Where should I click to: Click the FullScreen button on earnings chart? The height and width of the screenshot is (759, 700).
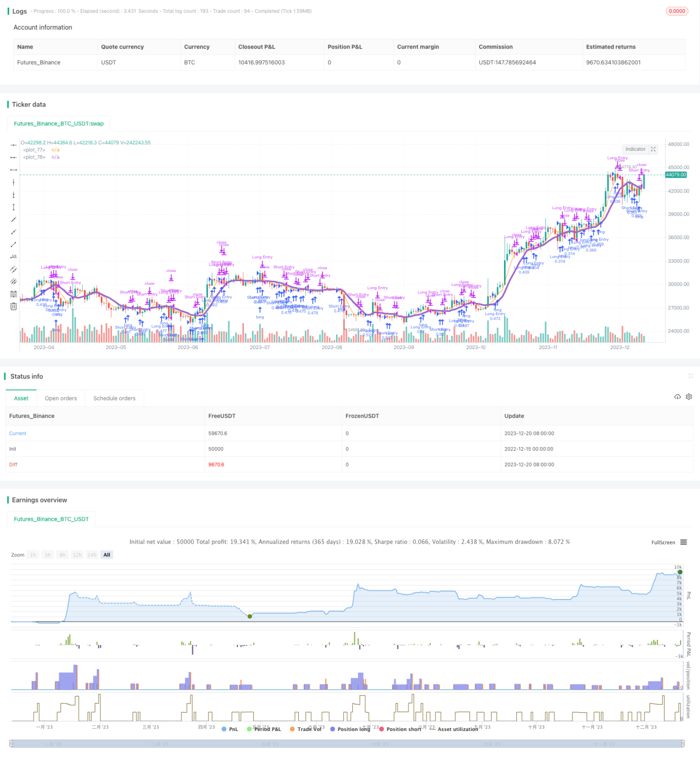(663, 542)
